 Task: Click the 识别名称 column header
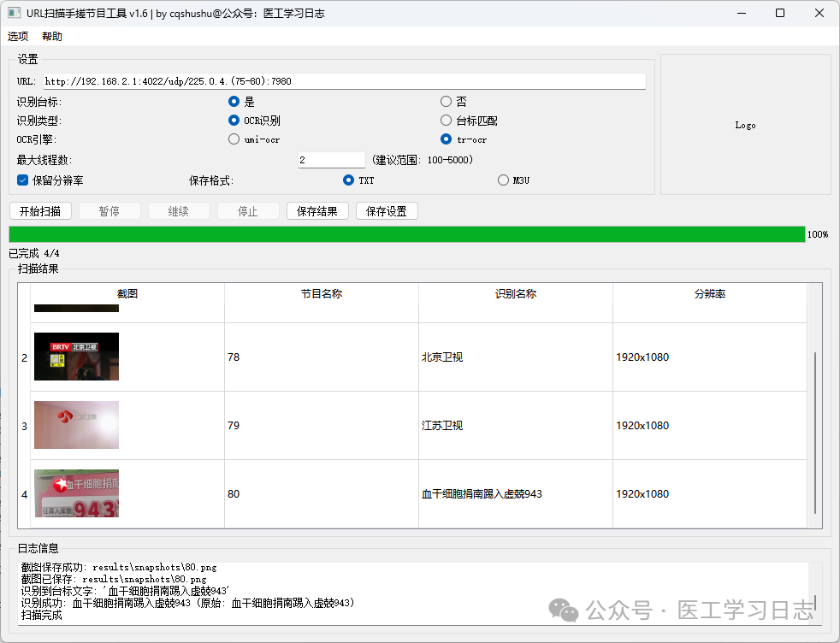click(x=515, y=294)
